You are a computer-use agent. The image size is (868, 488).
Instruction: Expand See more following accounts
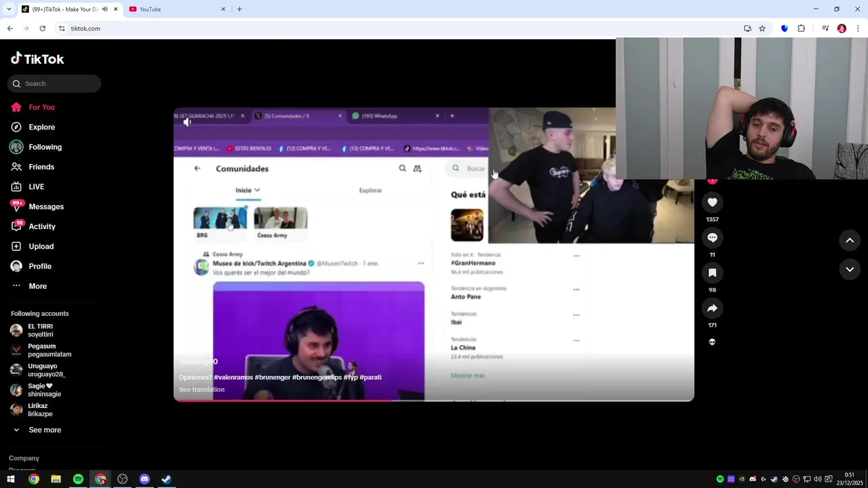37,430
